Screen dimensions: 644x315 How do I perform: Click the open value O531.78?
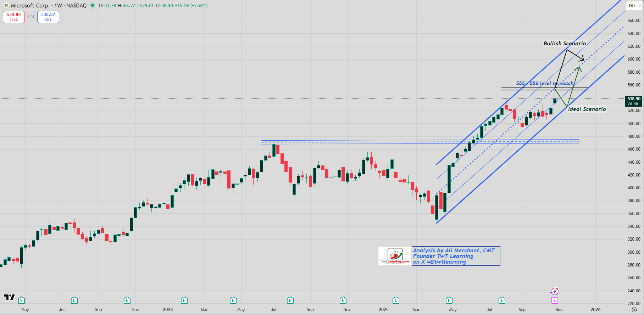tap(107, 6)
